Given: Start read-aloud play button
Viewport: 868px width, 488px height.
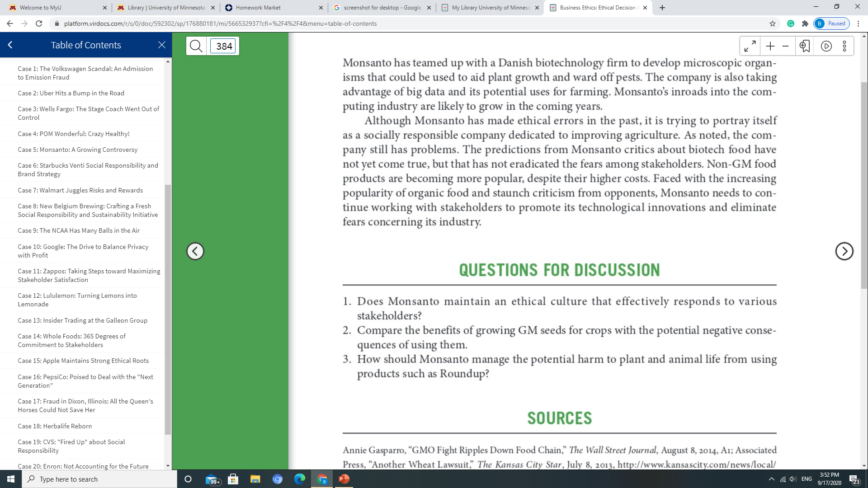Looking at the screenshot, I should (x=826, y=46).
